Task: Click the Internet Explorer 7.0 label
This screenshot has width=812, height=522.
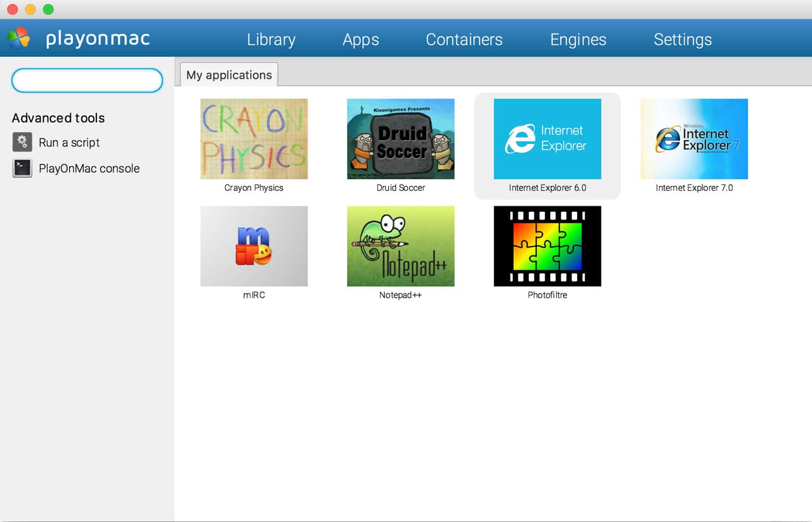Action: [694, 188]
